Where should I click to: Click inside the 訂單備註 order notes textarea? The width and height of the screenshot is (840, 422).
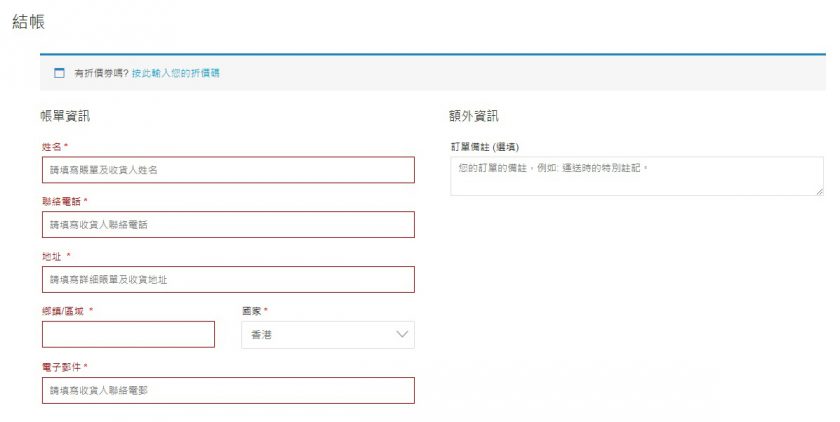tap(636, 176)
